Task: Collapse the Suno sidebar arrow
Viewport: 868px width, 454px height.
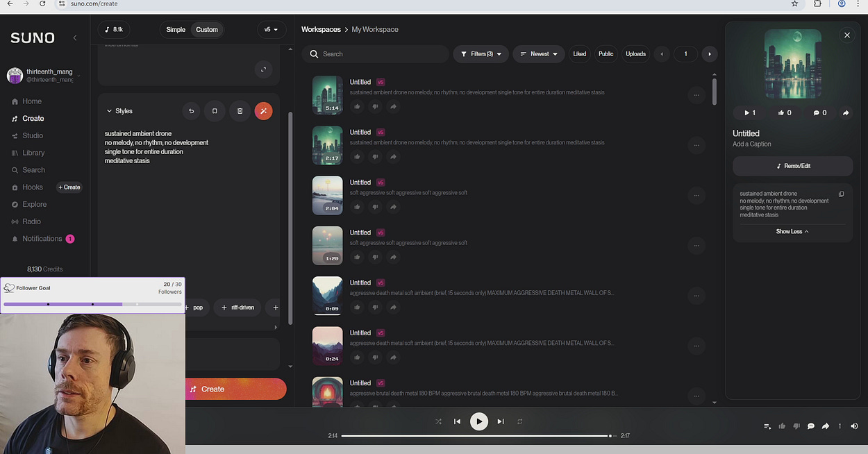Action: (x=75, y=37)
